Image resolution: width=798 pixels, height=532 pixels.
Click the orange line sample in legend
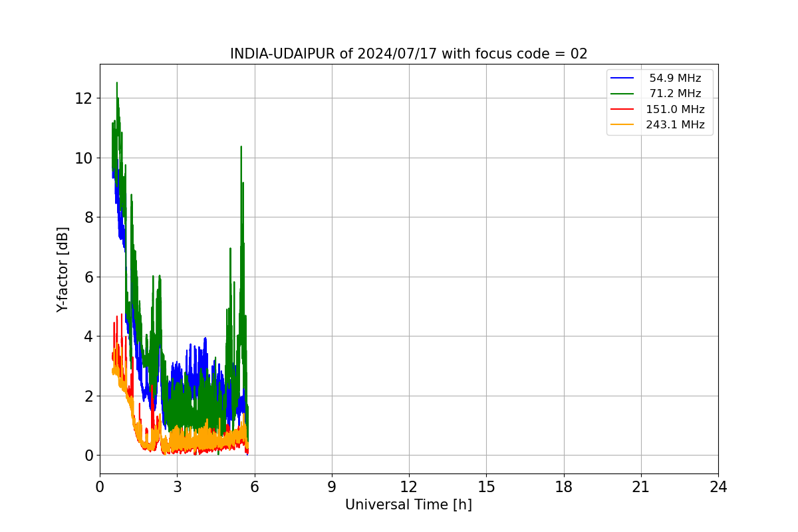tap(622, 124)
